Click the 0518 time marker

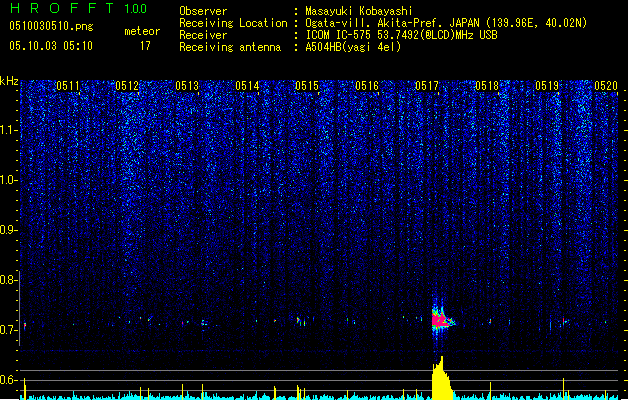pos(487,86)
